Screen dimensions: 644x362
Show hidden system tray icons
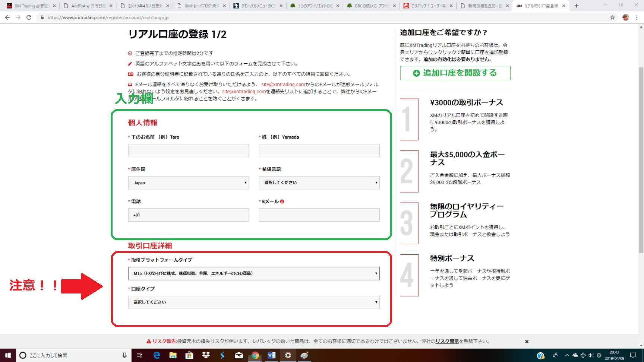567,355
